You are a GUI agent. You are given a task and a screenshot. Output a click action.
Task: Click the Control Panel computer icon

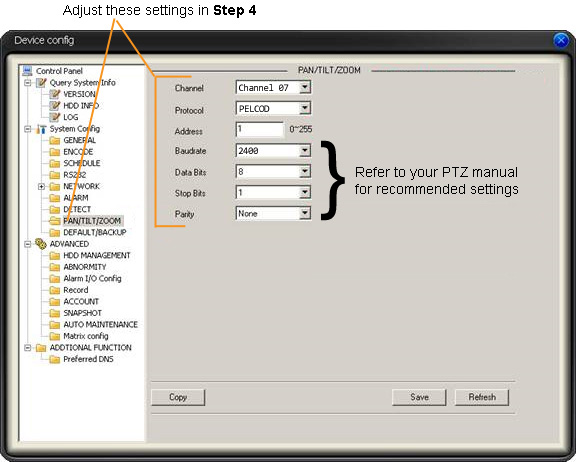click(28, 71)
